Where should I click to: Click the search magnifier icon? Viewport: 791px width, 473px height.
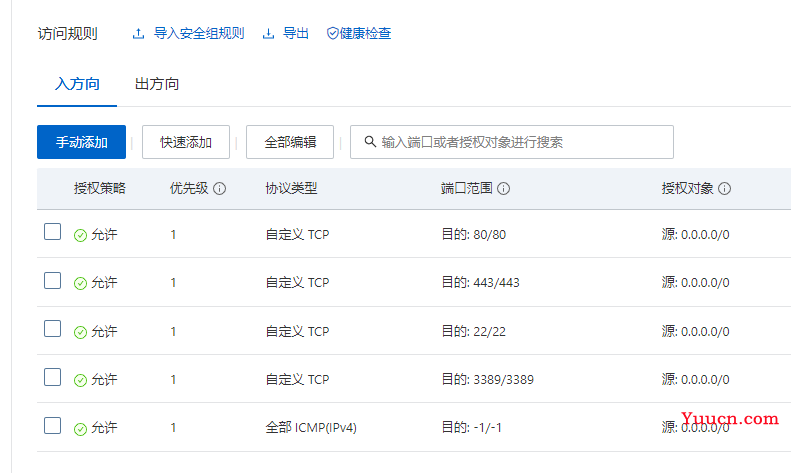coord(370,142)
